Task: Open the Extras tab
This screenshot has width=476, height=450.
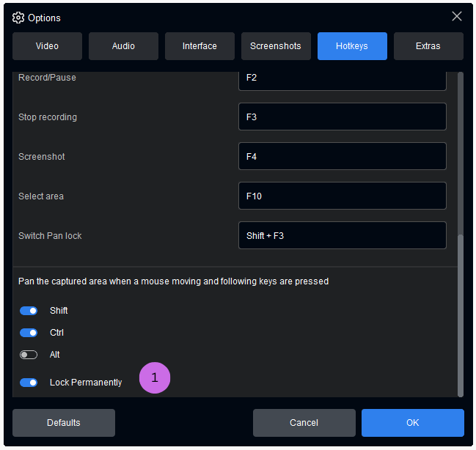Action: pyautogui.click(x=428, y=46)
